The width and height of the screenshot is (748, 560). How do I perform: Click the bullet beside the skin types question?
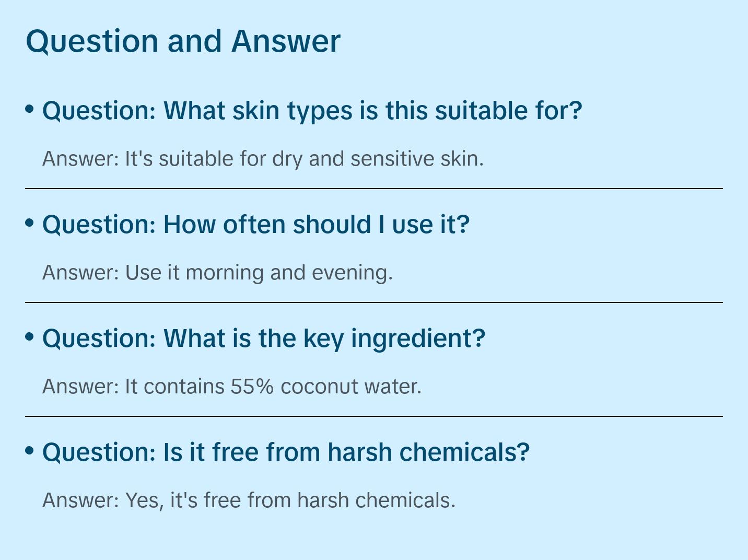click(x=30, y=109)
